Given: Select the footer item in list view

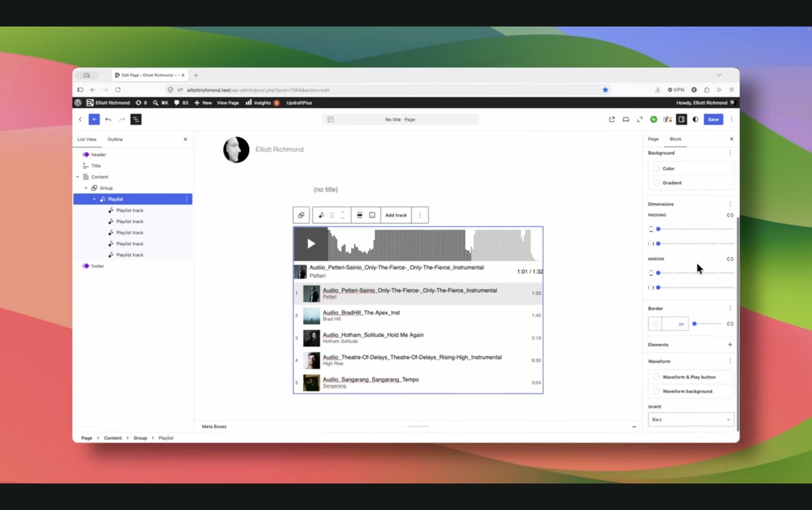Looking at the screenshot, I should (98, 266).
